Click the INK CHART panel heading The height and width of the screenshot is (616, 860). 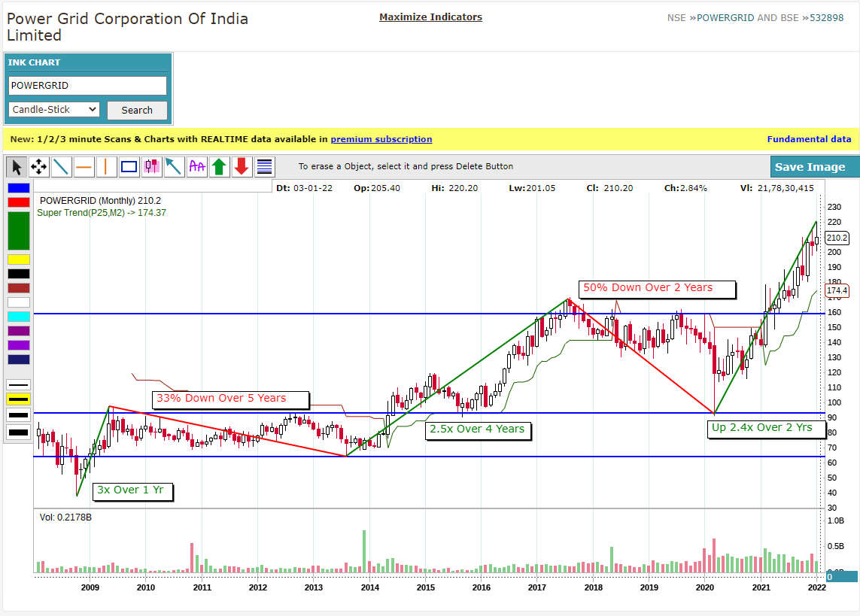pos(34,62)
